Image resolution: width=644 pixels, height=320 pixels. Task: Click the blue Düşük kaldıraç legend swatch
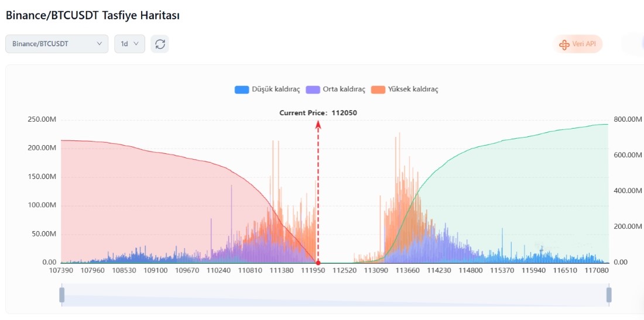242,90
